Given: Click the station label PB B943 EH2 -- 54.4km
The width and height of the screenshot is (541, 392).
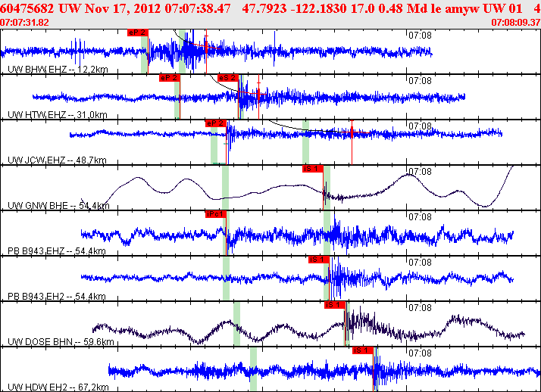Looking at the screenshot, I should coord(57,297).
